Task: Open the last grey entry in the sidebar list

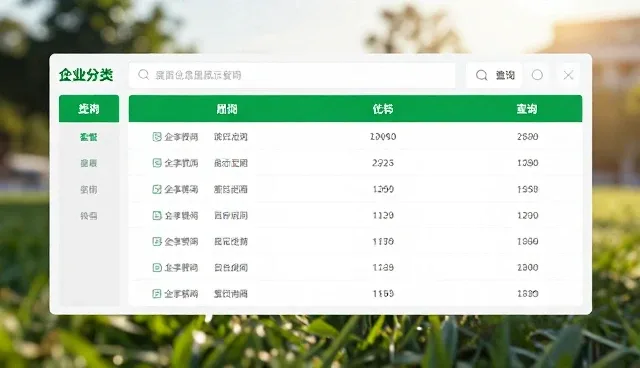Action: coord(89,215)
